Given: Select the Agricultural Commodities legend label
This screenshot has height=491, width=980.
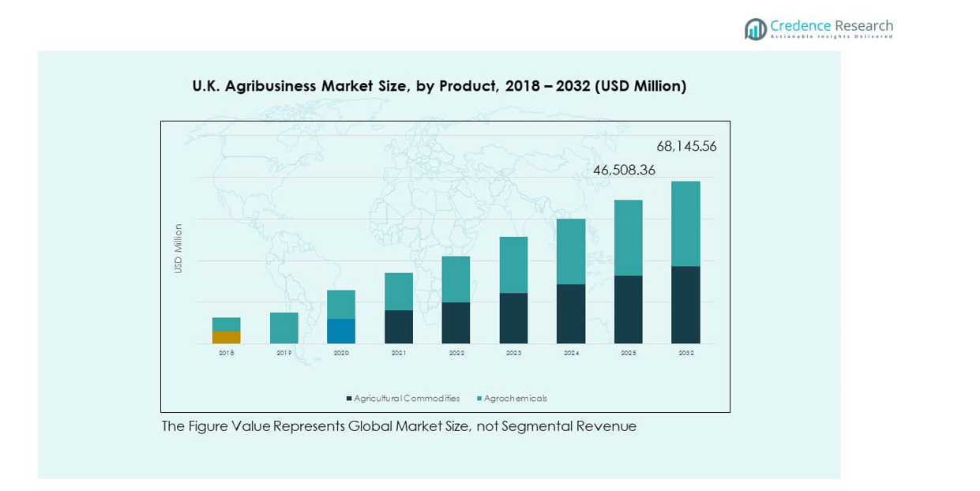Looking at the screenshot, I should 407,399.
